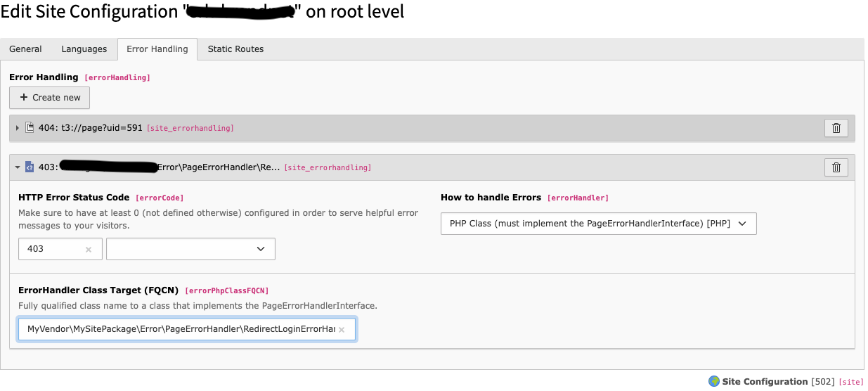Clear the ErrorHandler Class Target value
This screenshot has height=391, width=868.
[342, 330]
